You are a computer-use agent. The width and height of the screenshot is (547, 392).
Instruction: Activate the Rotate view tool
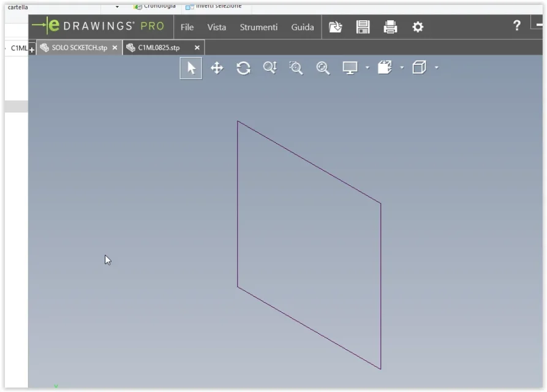point(243,68)
